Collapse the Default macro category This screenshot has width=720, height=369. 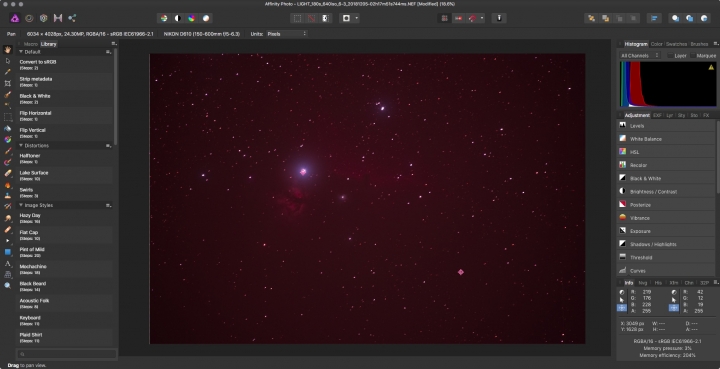click(x=21, y=52)
